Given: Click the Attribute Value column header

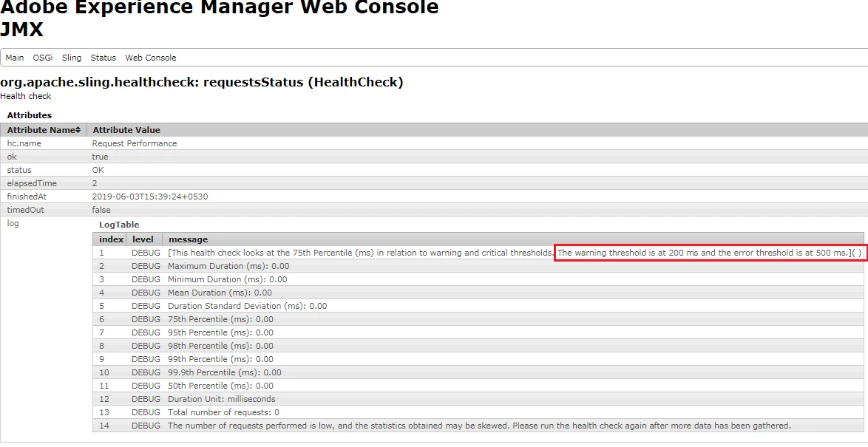Looking at the screenshot, I should [x=126, y=130].
